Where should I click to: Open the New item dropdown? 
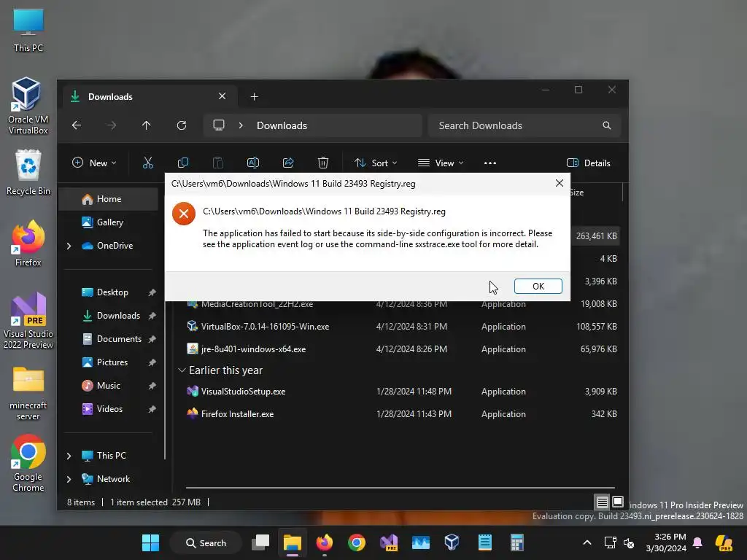(x=94, y=163)
